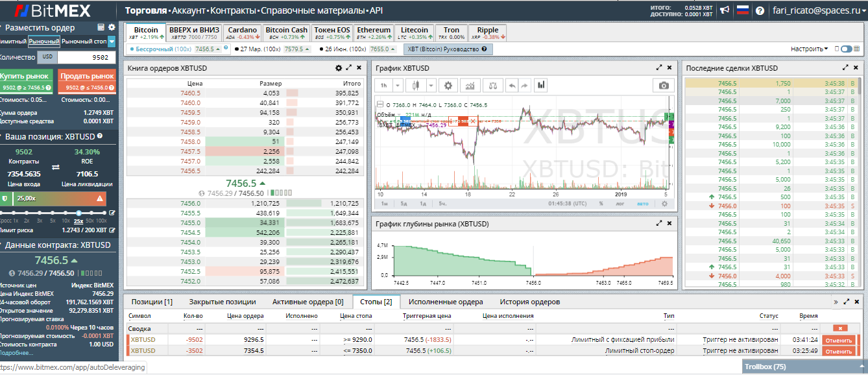Open chart properties gear in toolbar
Screen dimensions: 868x375
point(447,85)
